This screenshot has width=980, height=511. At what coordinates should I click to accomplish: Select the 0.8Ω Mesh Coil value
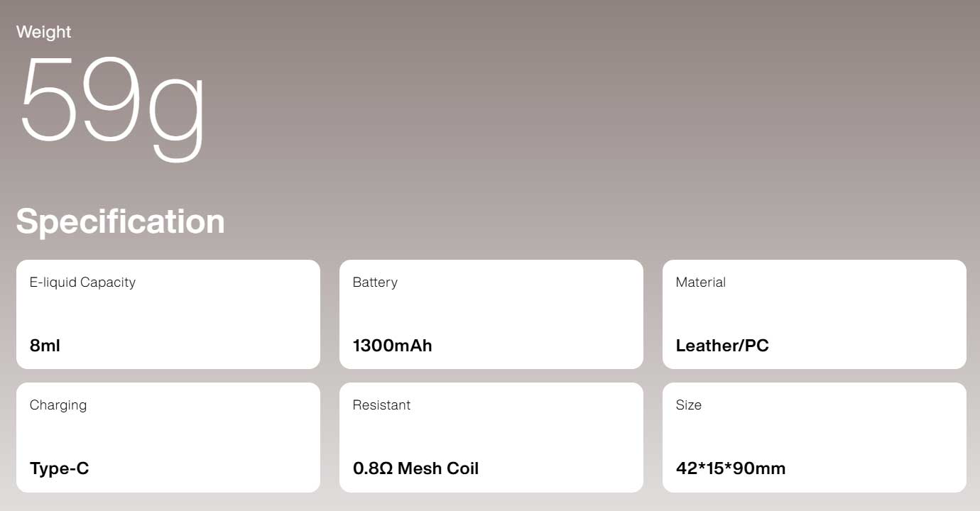[415, 468]
